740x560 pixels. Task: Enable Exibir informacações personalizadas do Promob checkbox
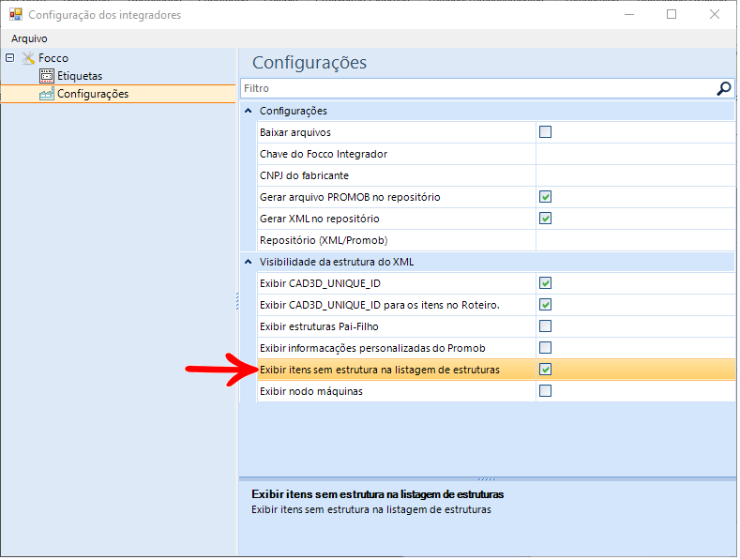(x=545, y=348)
